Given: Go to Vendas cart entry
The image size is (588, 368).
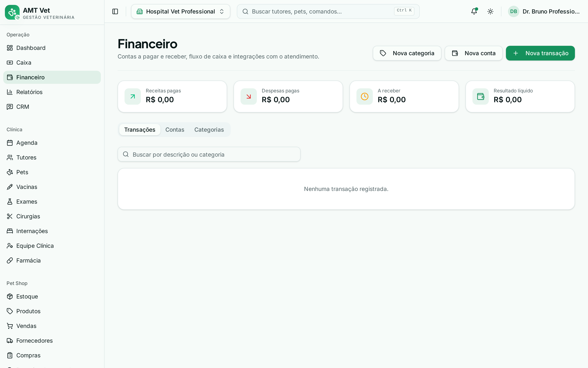Looking at the screenshot, I should point(52,326).
